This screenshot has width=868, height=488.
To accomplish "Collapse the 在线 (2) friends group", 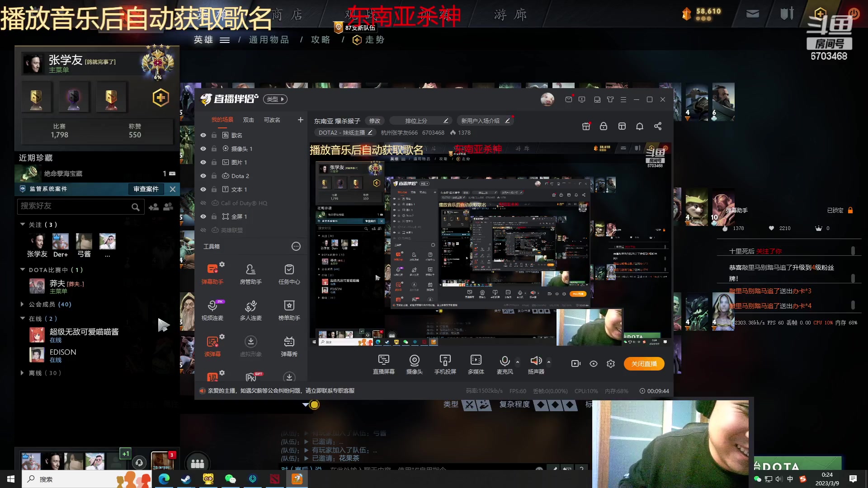I will [23, 318].
